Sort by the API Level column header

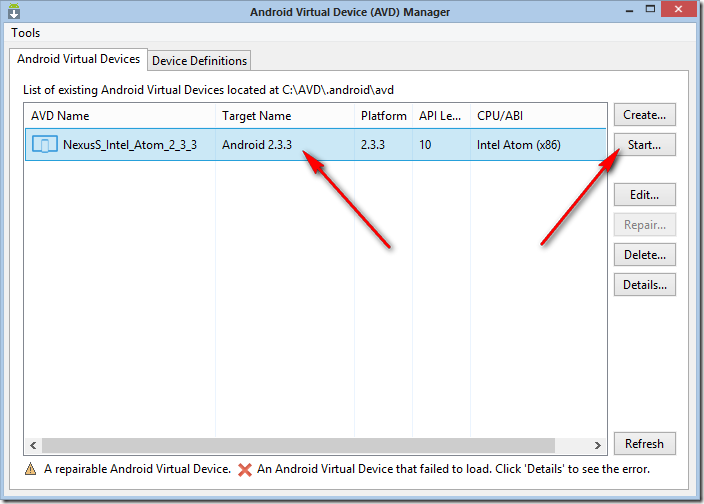point(441,116)
